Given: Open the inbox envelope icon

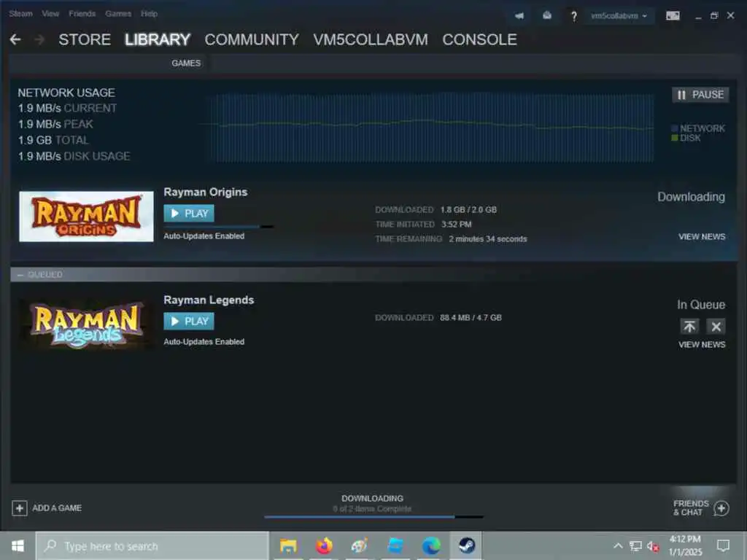Looking at the screenshot, I should pos(547,16).
